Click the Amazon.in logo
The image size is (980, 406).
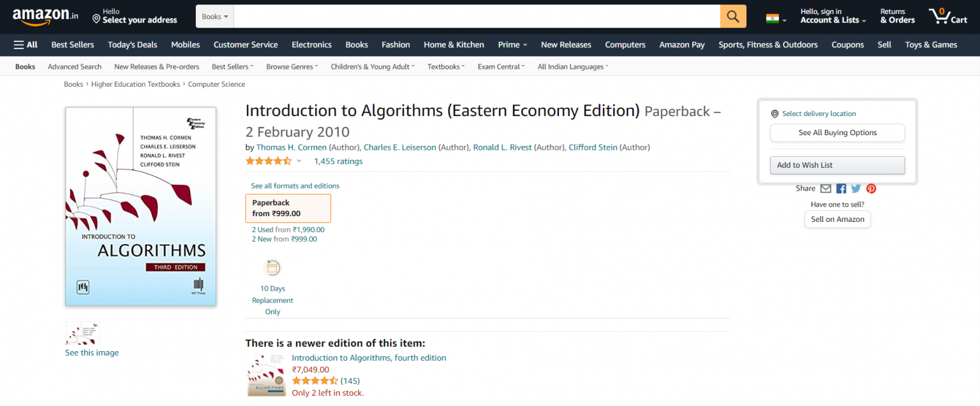45,17
